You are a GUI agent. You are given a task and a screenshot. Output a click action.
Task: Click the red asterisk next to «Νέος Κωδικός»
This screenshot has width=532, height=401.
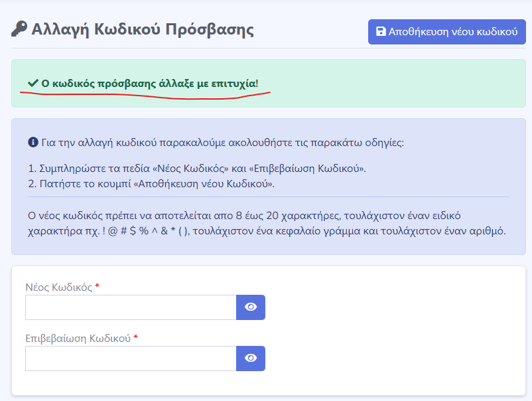tap(98, 287)
